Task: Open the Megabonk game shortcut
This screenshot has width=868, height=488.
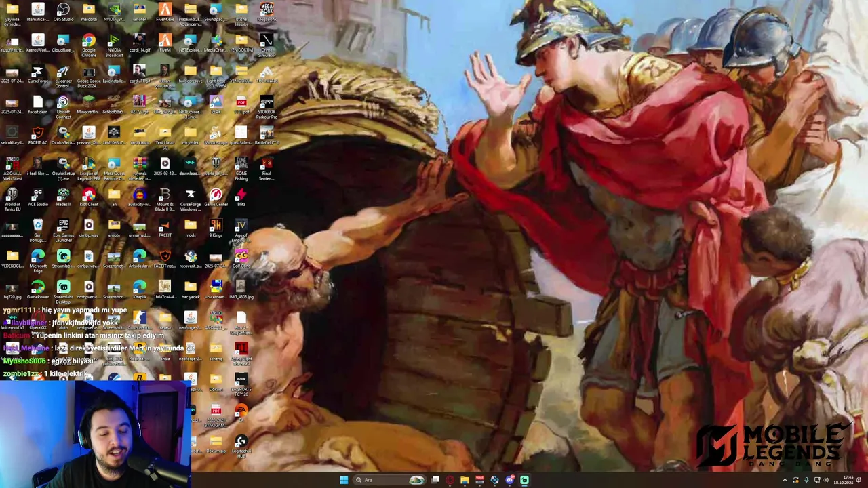Action: coord(267,12)
